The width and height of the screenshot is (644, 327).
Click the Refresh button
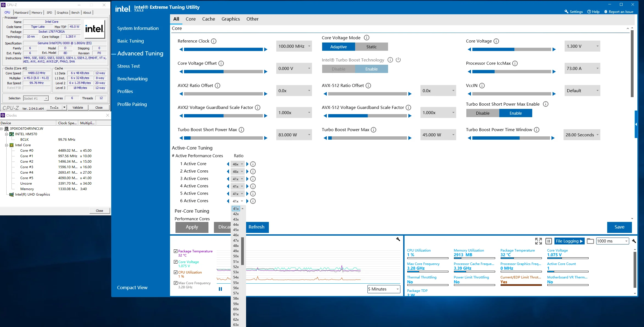[257, 227]
